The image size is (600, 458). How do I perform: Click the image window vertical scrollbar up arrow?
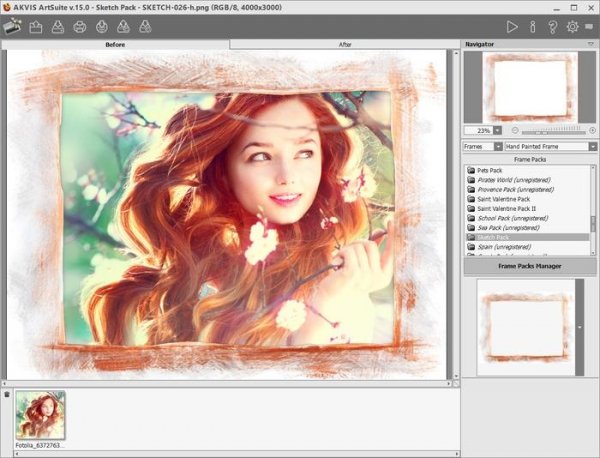click(455, 53)
